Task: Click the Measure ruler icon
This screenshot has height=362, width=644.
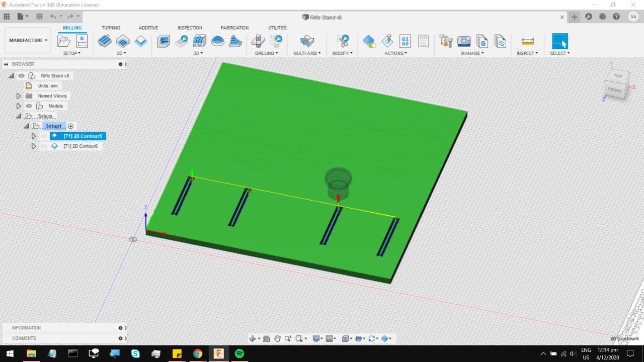Action: click(527, 41)
